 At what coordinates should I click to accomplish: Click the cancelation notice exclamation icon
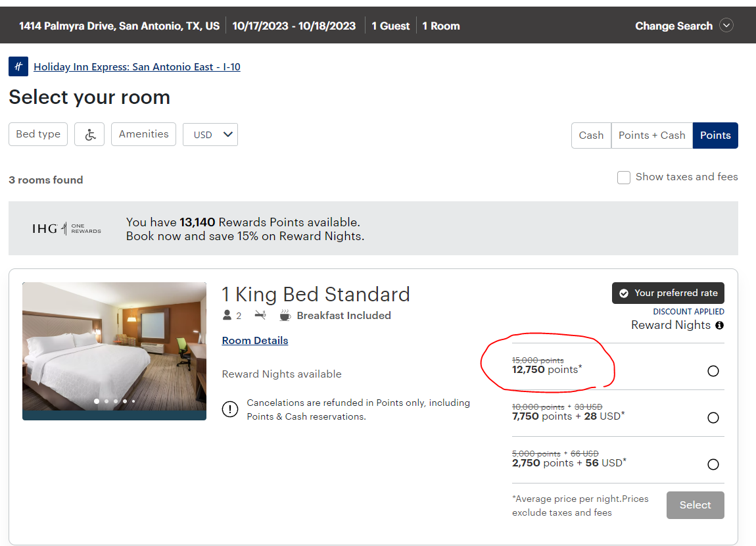(x=230, y=410)
